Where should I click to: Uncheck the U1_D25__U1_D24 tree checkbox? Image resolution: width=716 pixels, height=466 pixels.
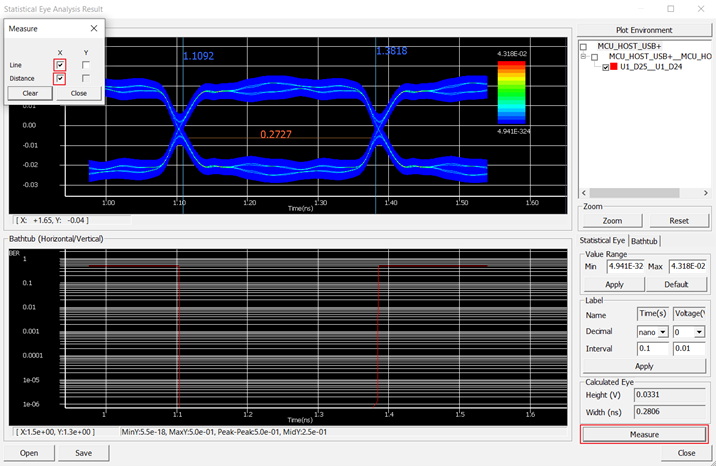click(x=606, y=68)
